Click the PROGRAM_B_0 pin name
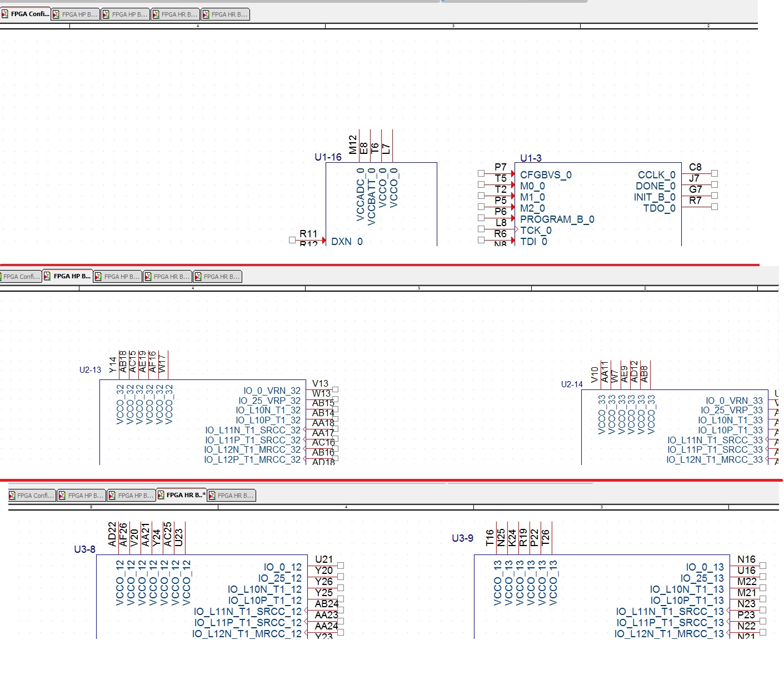Screen dimensions: 784x695 point(557,219)
